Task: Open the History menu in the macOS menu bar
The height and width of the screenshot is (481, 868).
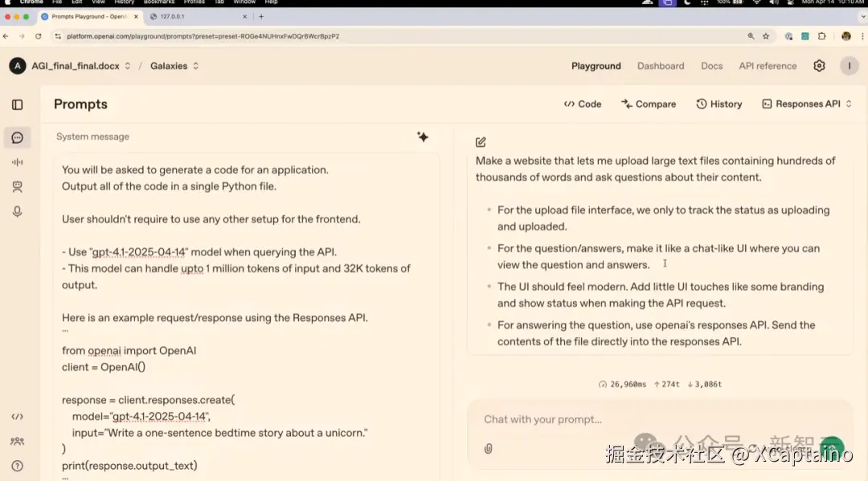Action: (x=124, y=2)
